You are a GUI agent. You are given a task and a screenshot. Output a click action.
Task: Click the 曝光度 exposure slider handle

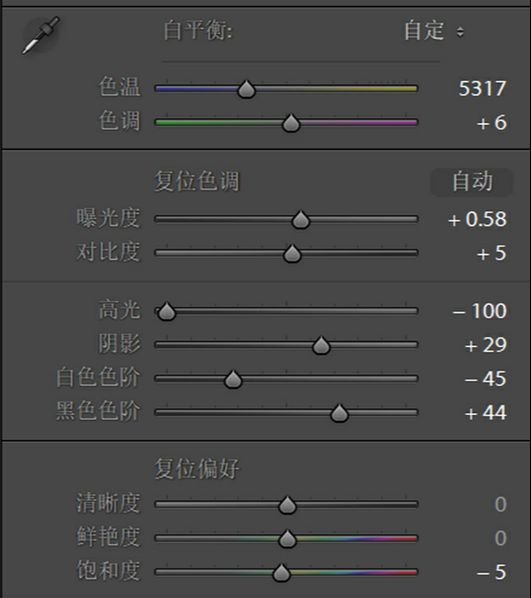point(301,219)
